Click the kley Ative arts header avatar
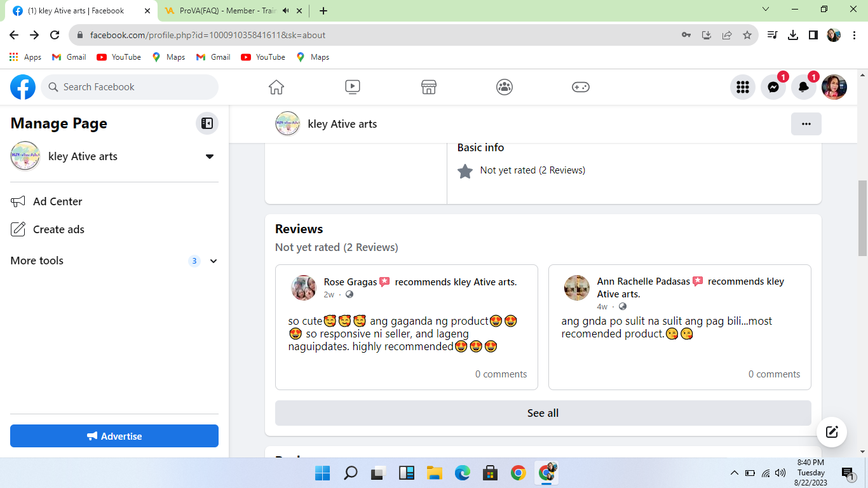 288,124
